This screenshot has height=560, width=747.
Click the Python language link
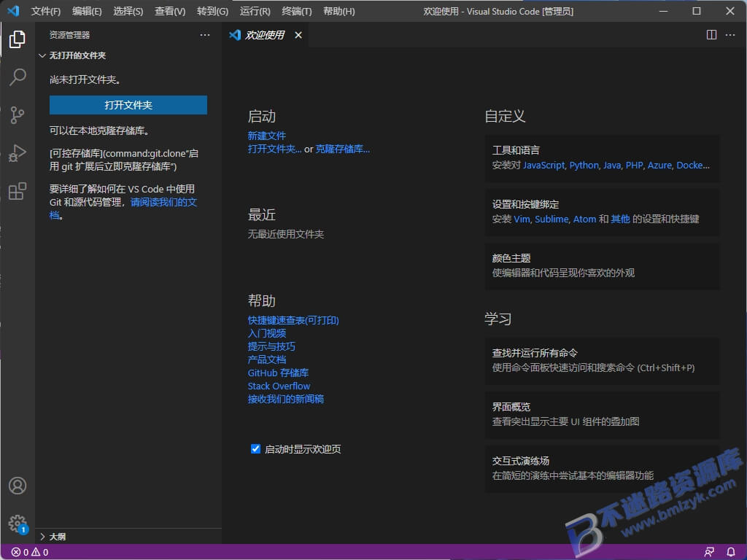[584, 166]
